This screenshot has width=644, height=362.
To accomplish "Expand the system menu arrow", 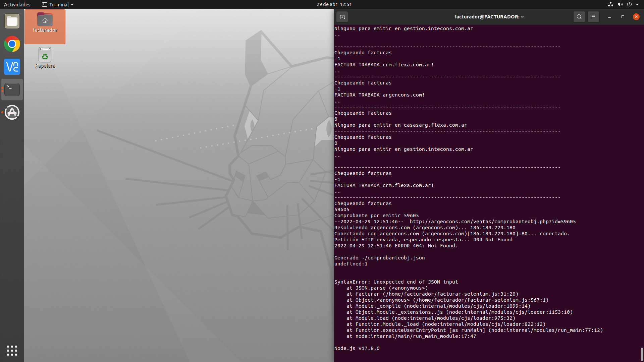I will click(x=637, y=4).
